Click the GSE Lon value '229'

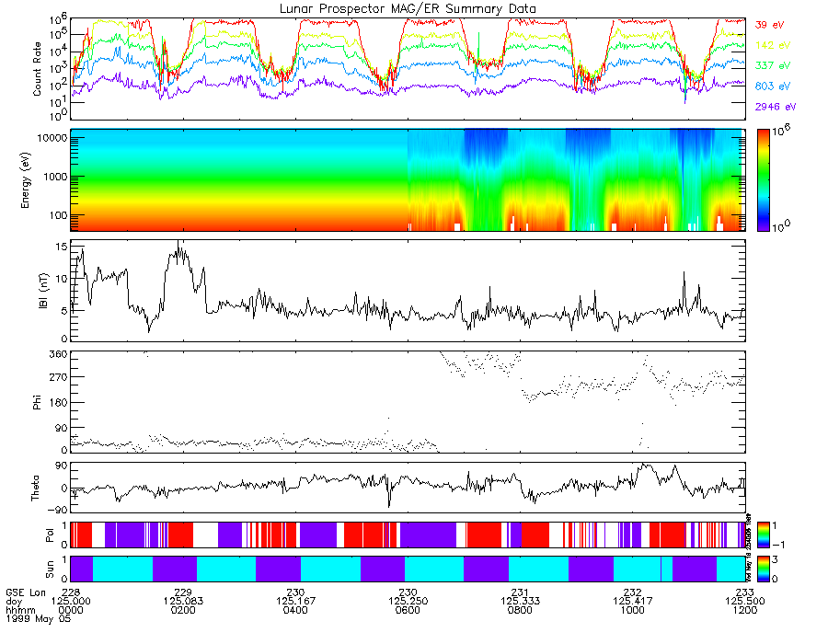tap(183, 592)
